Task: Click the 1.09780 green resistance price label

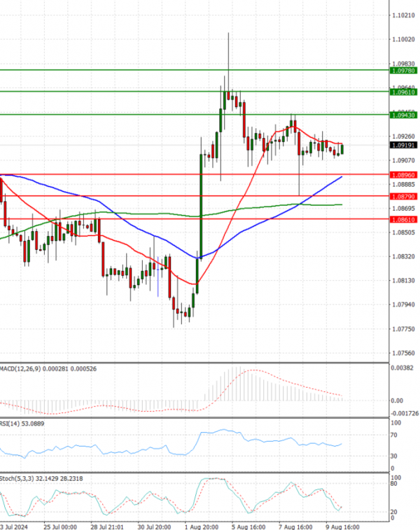Action: pos(403,71)
